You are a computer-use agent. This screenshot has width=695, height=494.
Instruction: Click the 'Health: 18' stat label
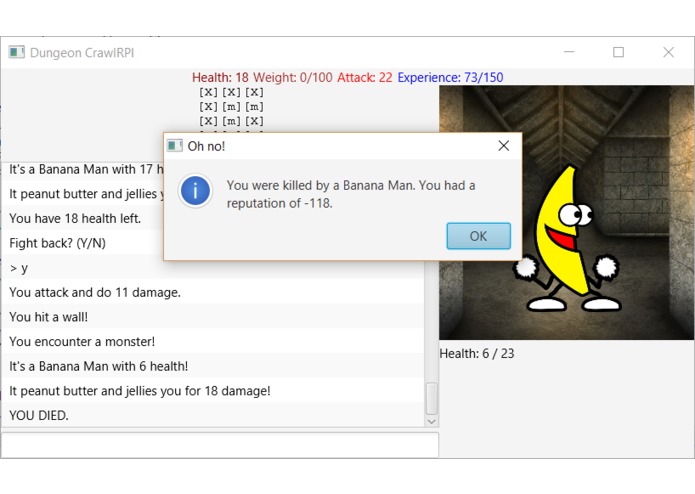(x=220, y=78)
